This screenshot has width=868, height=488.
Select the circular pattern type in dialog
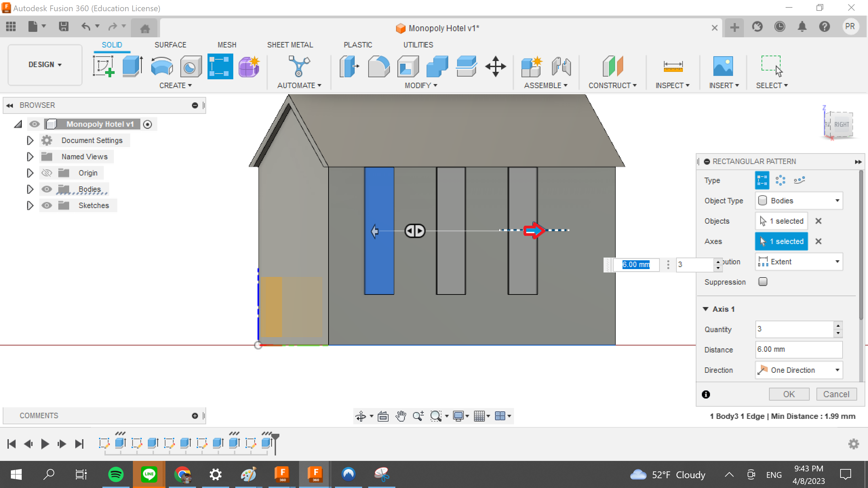click(781, 180)
